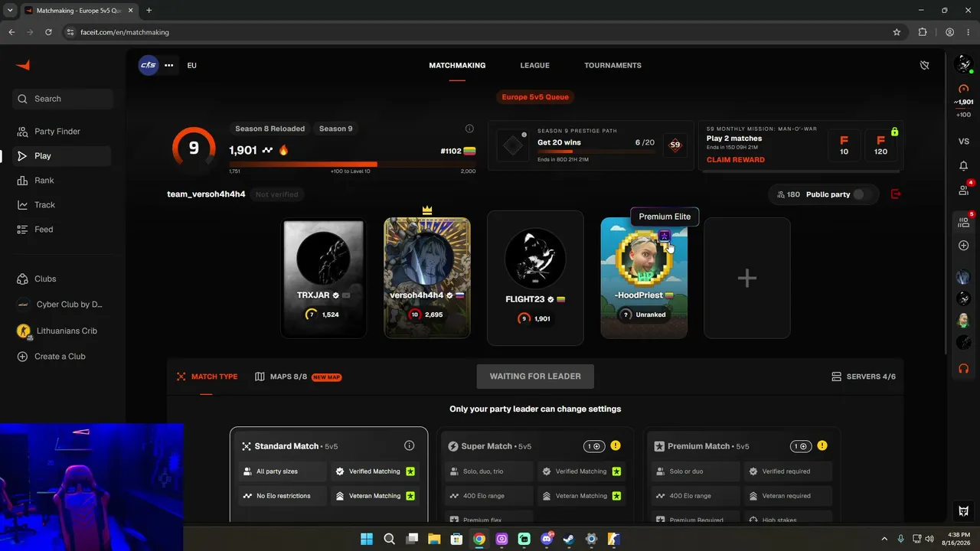Screen dimensions: 980x551
Task: Open versoh4h4h4's player card
Action: [x=427, y=279]
